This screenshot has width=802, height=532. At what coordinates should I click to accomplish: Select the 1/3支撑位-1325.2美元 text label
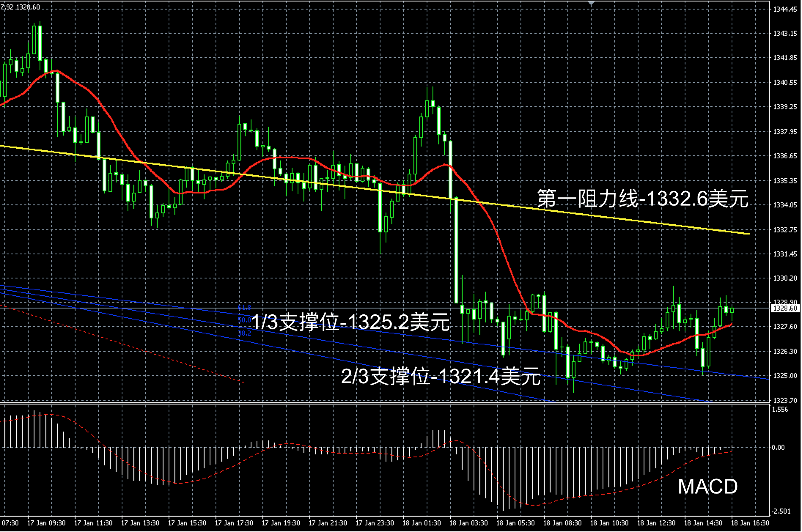[350, 322]
